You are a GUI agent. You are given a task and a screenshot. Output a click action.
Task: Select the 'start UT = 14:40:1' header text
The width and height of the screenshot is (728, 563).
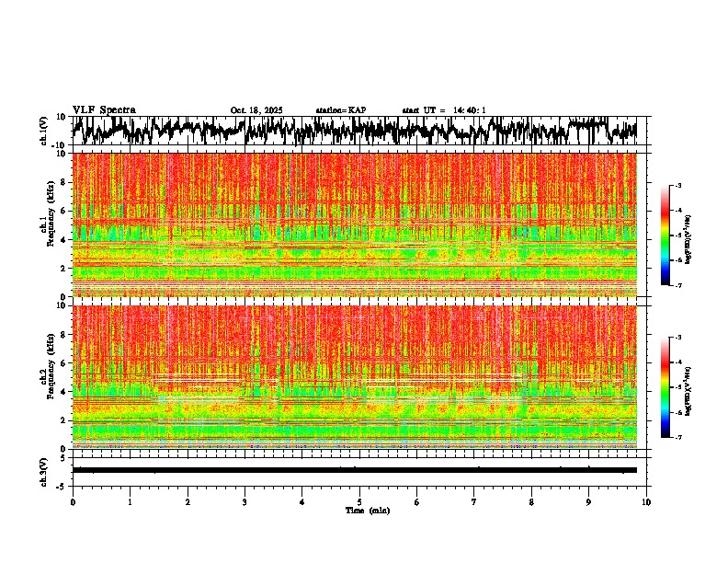pos(444,110)
